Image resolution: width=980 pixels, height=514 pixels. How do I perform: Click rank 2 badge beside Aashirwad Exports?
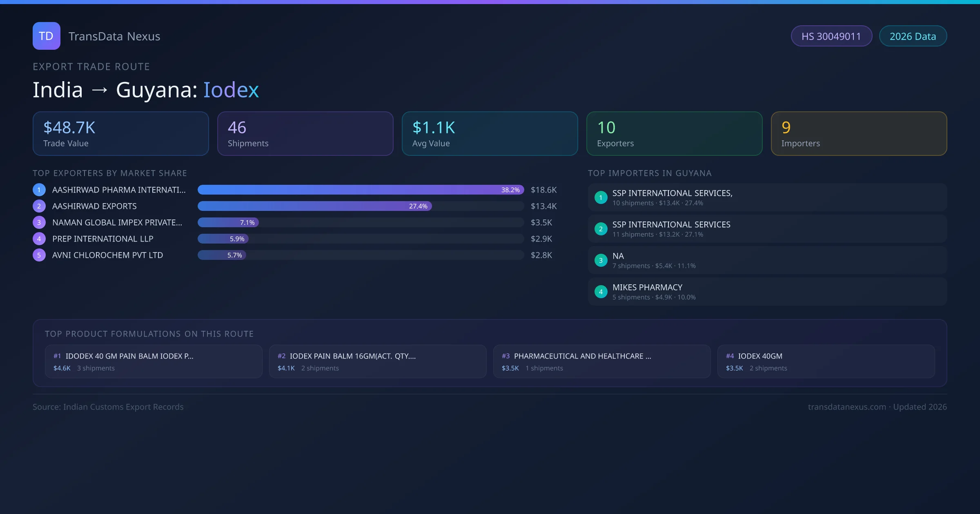(39, 206)
